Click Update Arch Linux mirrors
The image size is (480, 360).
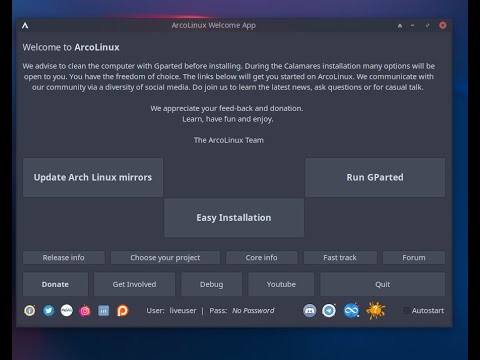pyautogui.click(x=93, y=177)
